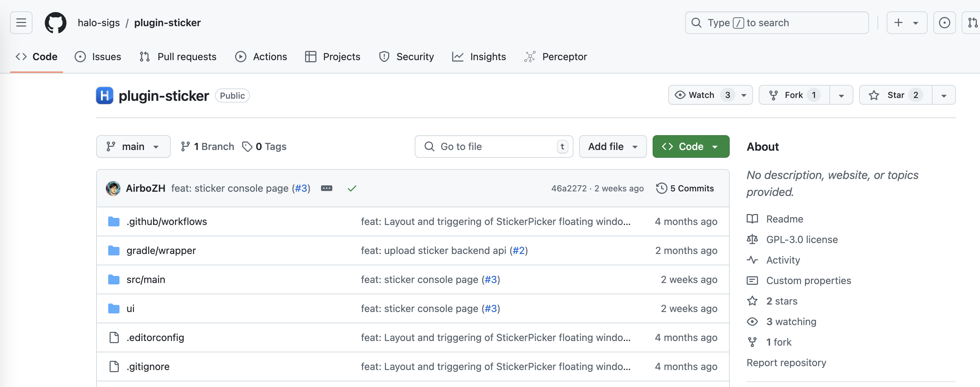This screenshot has width=980, height=387.
Task: Click the gradle/wrapper folder icon
Action: (114, 250)
